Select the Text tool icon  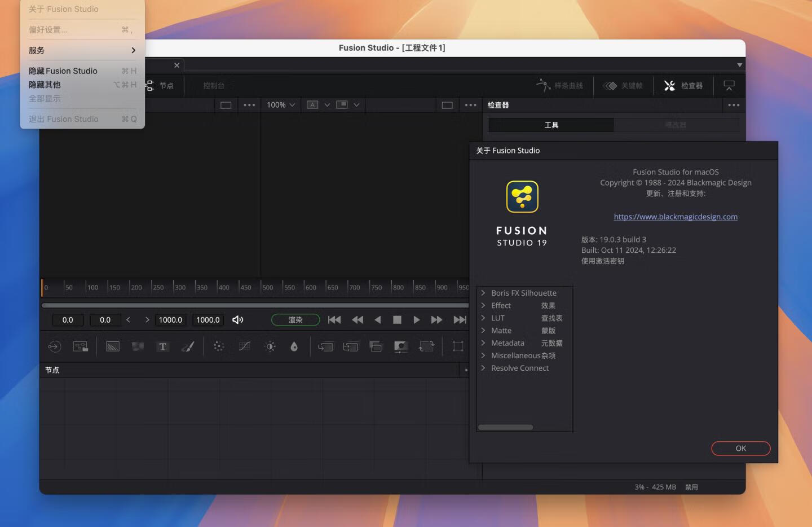tap(162, 346)
